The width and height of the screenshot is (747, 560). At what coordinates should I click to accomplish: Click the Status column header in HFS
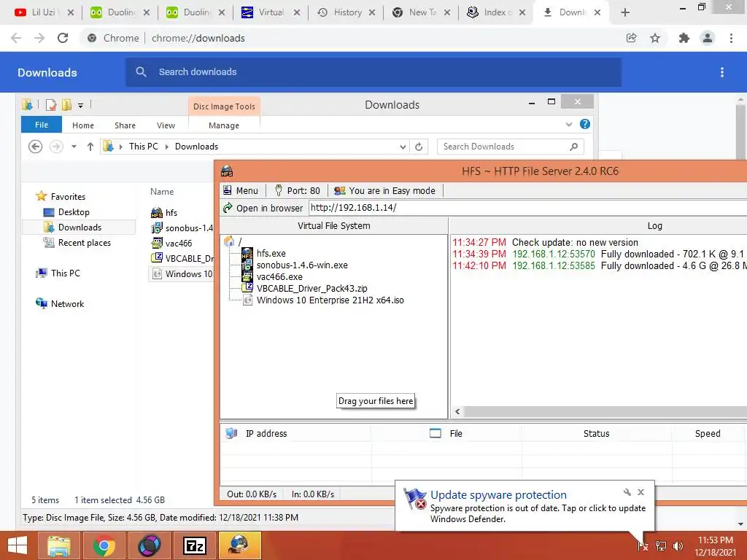(x=597, y=433)
